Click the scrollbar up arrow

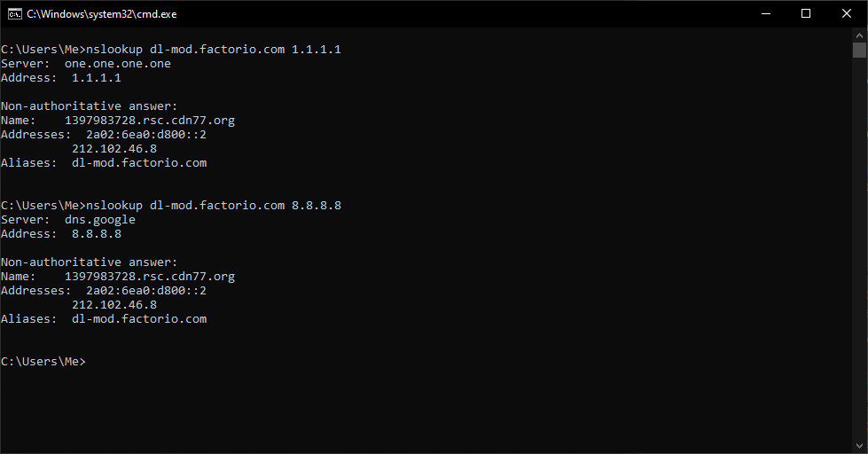[859, 35]
